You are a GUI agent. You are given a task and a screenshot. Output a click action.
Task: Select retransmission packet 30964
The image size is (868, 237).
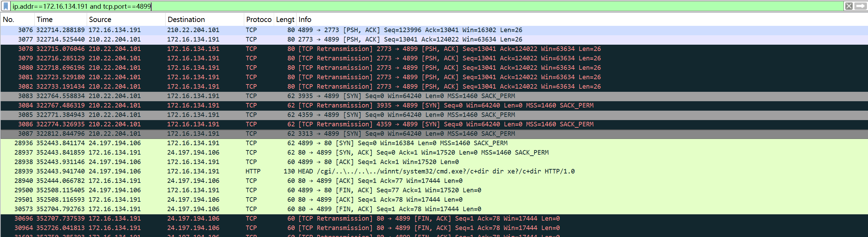point(434,228)
